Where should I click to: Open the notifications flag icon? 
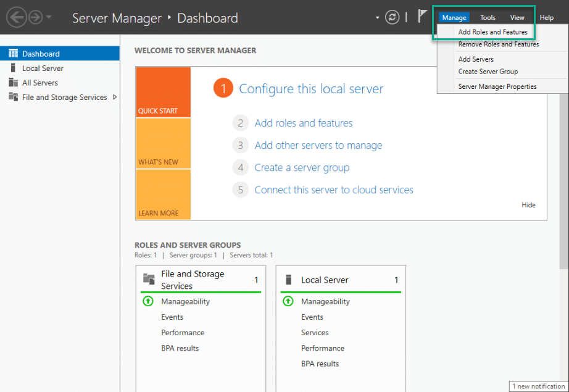pos(422,16)
